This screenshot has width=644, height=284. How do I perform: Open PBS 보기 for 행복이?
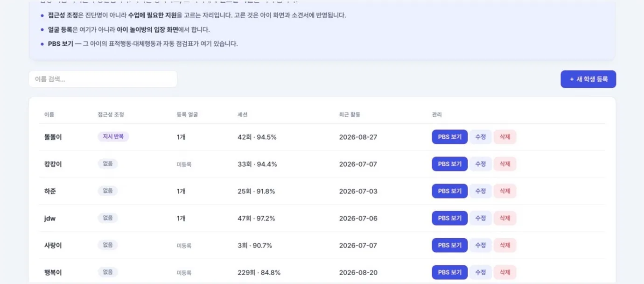click(x=449, y=272)
